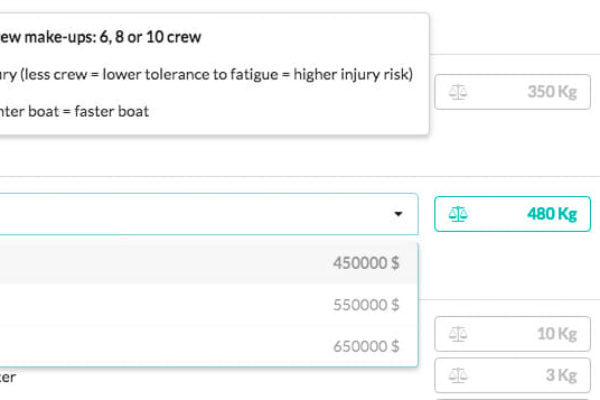Click the 3 Kg weight value
Viewport: 600px width, 400px height.
coord(561,375)
